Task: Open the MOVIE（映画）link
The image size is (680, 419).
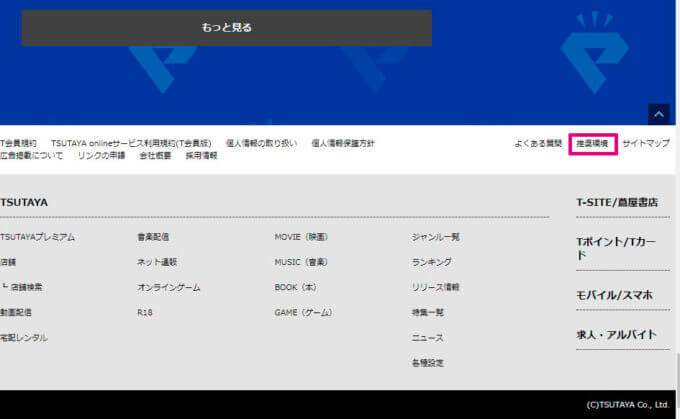Action: coord(301,237)
